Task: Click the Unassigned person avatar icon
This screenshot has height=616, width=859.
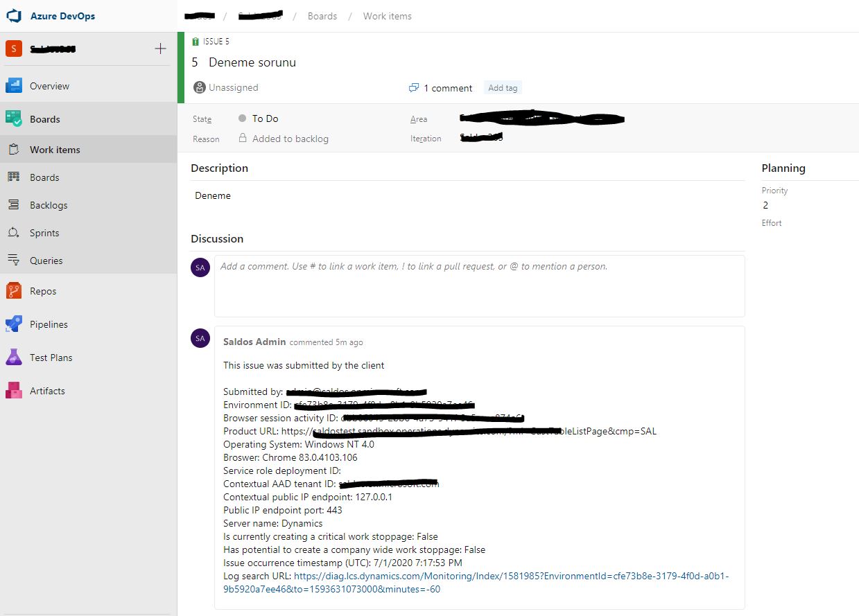Action: tap(200, 87)
